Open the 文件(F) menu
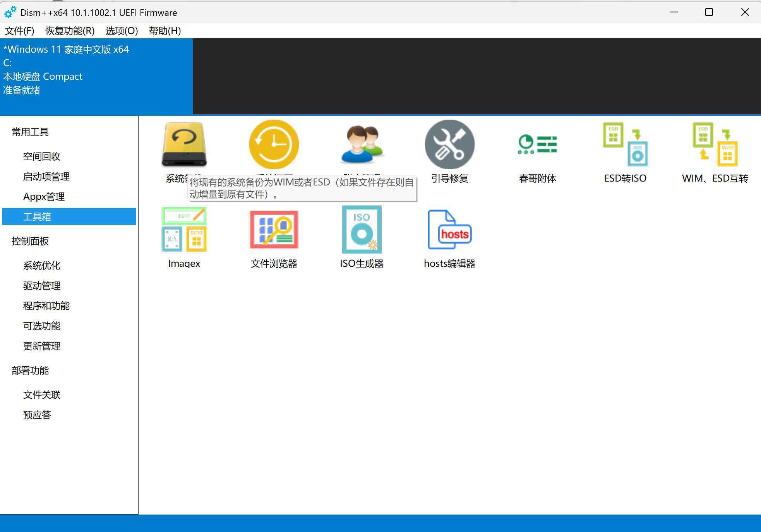761x532 pixels. (19, 31)
